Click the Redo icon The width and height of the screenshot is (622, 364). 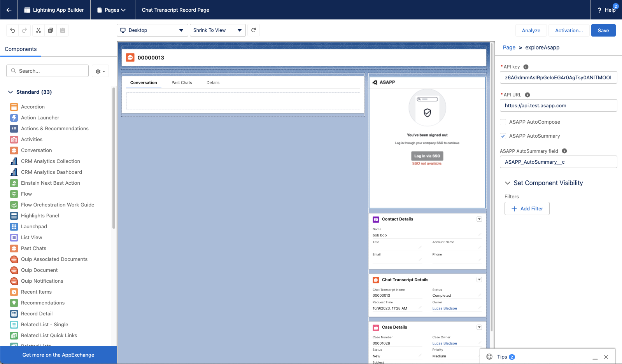coord(25,30)
